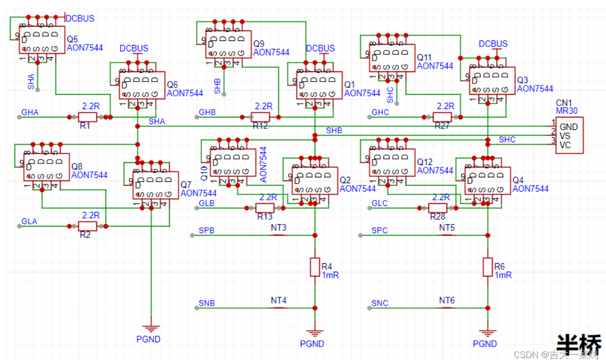The image size is (606, 364).
Task: Pick the NT5 net tie
Action: tap(447, 235)
